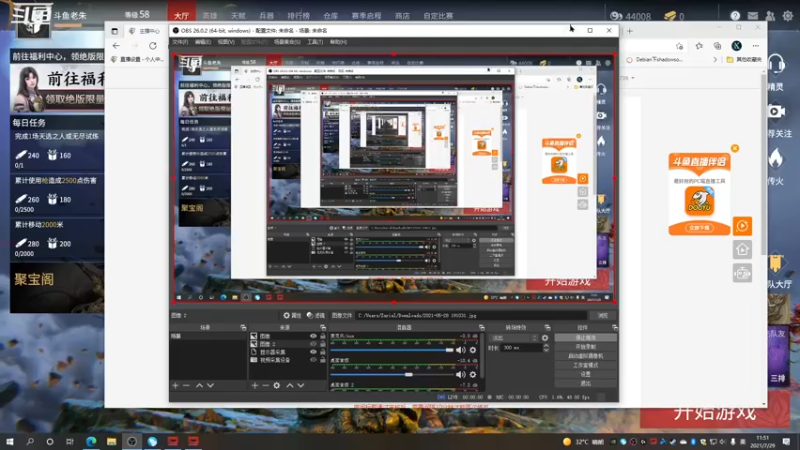Move selected source down in the sources list
This screenshot has width=800, height=450.
301,386
